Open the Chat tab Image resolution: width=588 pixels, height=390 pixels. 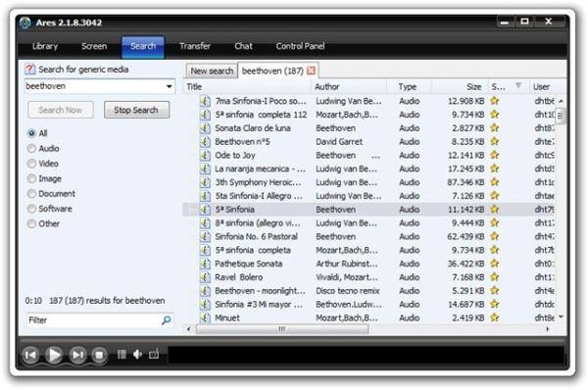click(x=243, y=46)
